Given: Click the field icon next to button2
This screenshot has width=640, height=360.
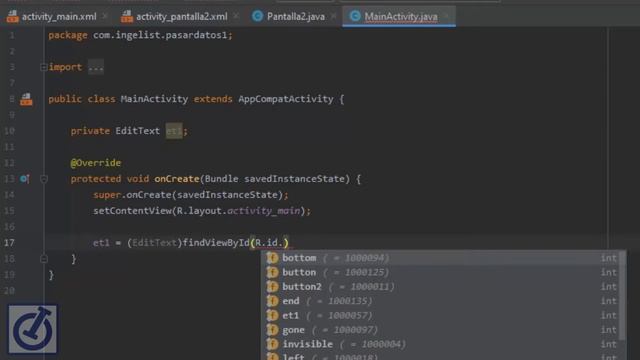Looking at the screenshot, I should point(272,287).
